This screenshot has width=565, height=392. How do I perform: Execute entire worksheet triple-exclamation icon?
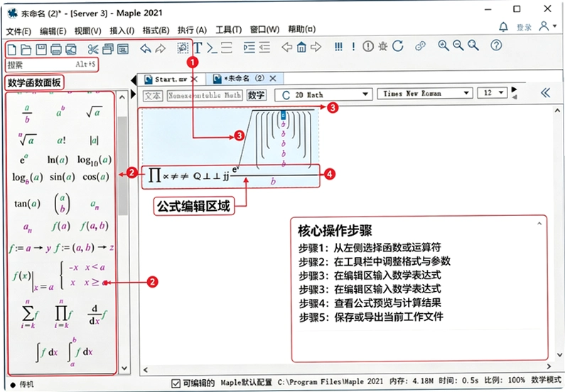[338, 46]
